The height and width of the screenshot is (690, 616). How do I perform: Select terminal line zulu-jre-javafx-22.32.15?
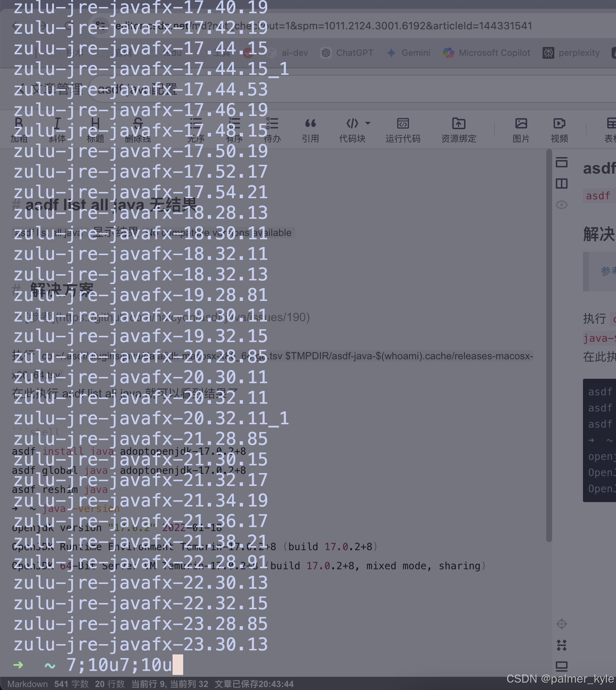pos(141,603)
